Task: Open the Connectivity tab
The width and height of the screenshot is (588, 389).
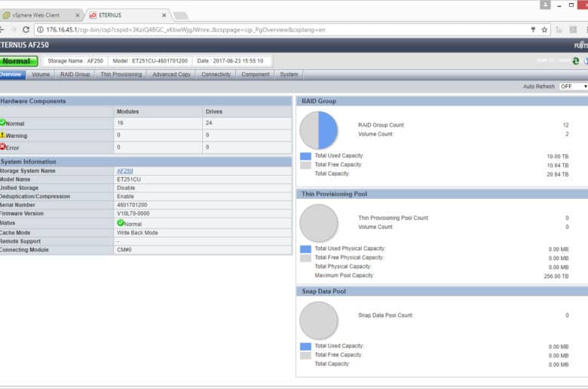Action: click(x=216, y=75)
